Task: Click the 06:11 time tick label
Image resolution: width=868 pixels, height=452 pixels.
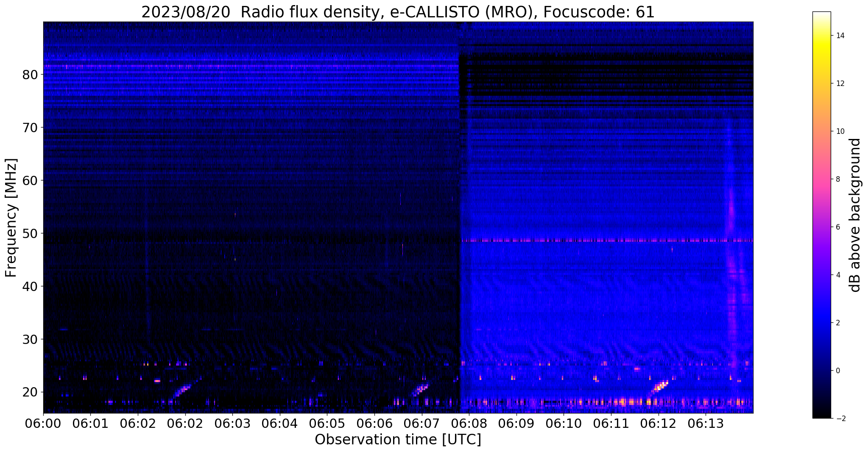Action: 611,424
